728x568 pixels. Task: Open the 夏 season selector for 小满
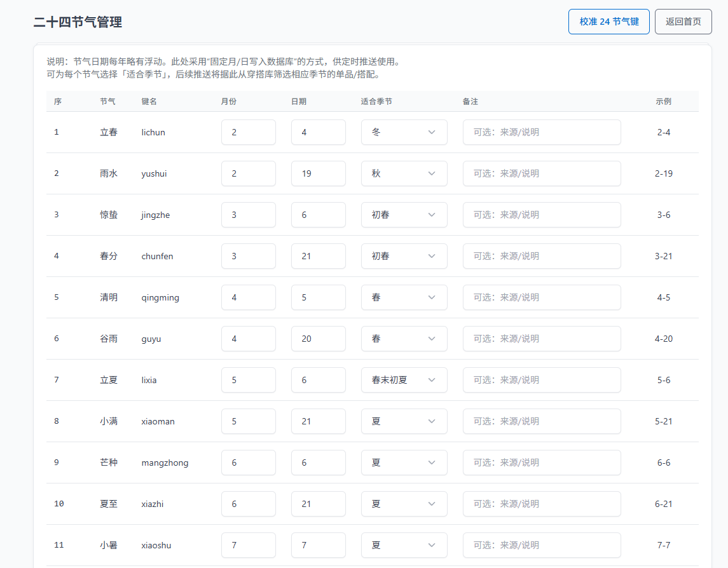(x=404, y=421)
